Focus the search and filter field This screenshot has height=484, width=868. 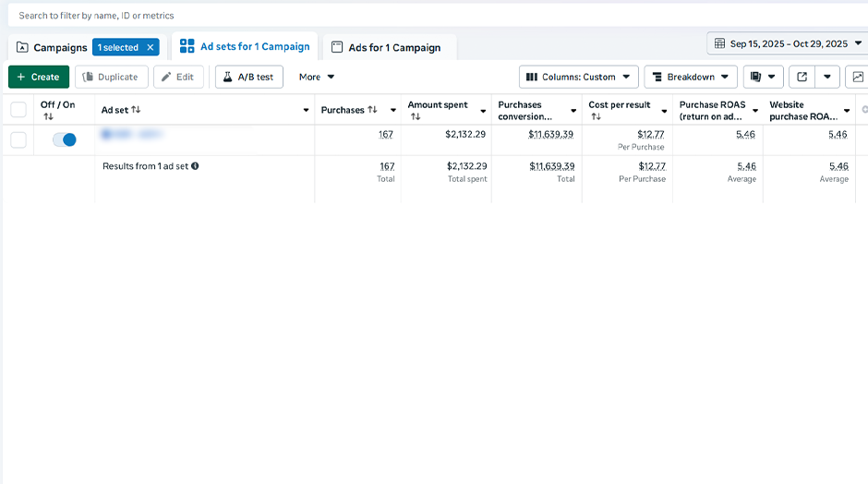tap(369, 16)
